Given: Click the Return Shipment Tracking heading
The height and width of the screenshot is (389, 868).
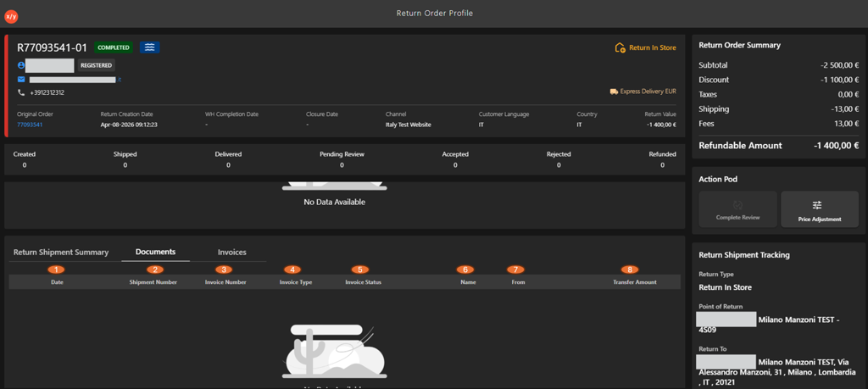Looking at the screenshot, I should click(x=744, y=255).
